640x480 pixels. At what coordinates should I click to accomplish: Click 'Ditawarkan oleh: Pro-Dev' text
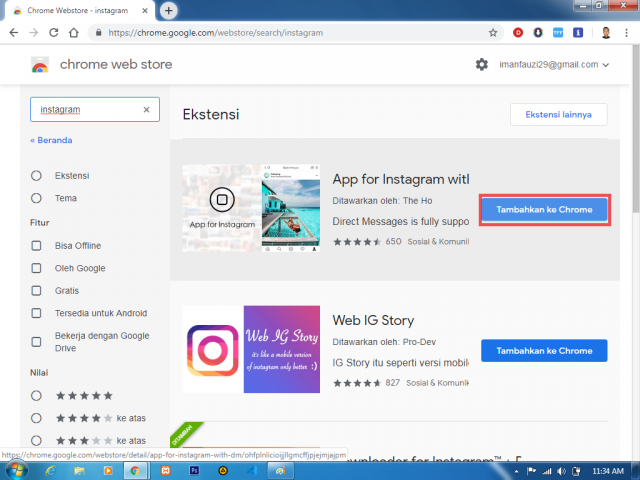(x=384, y=342)
